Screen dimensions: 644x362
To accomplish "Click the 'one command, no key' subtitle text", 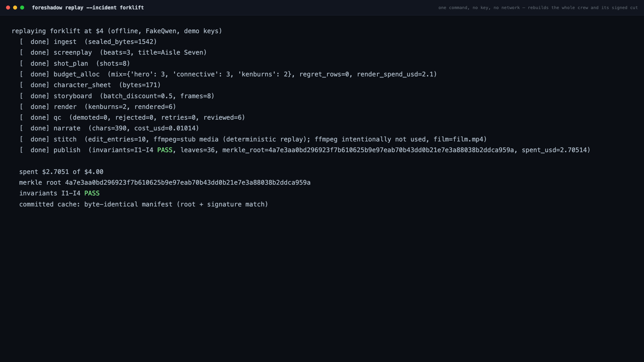I will (538, 7).
